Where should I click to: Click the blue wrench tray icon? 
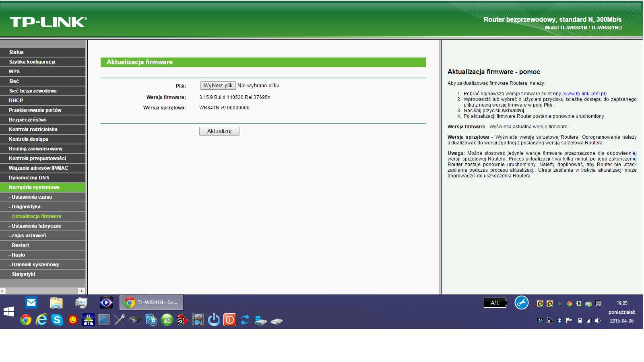pyautogui.click(x=521, y=302)
